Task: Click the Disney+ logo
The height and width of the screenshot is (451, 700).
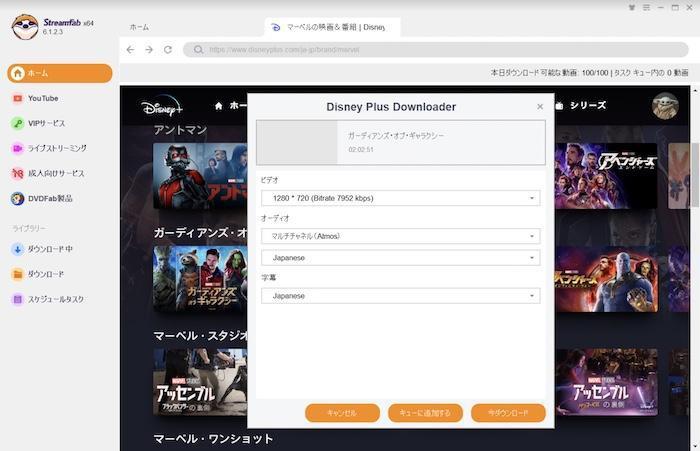Action: click(162, 107)
